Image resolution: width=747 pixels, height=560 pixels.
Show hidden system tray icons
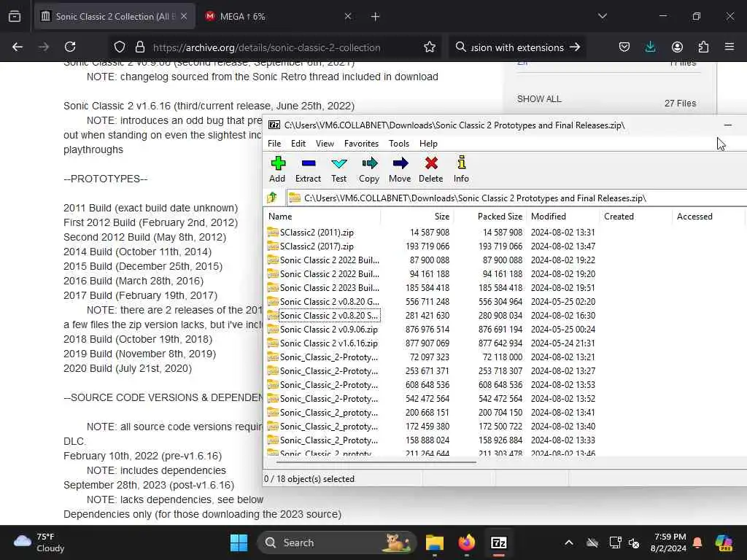pos(569,542)
